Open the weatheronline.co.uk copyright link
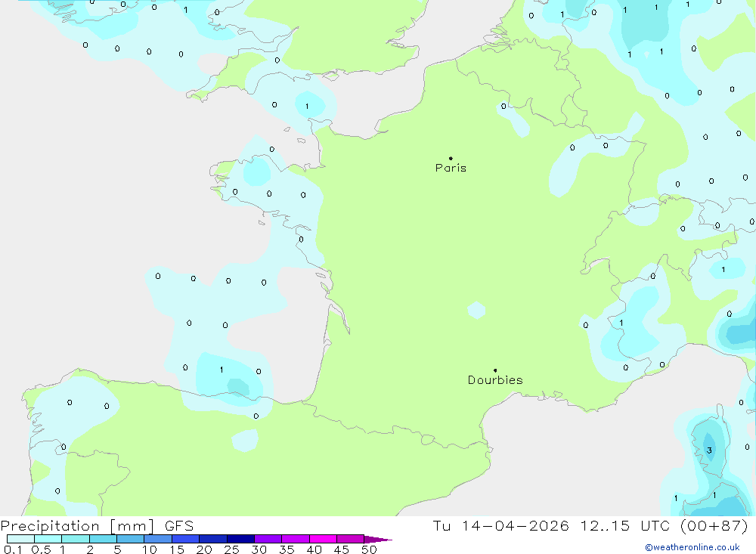This screenshot has height=554, width=756. 692,547
